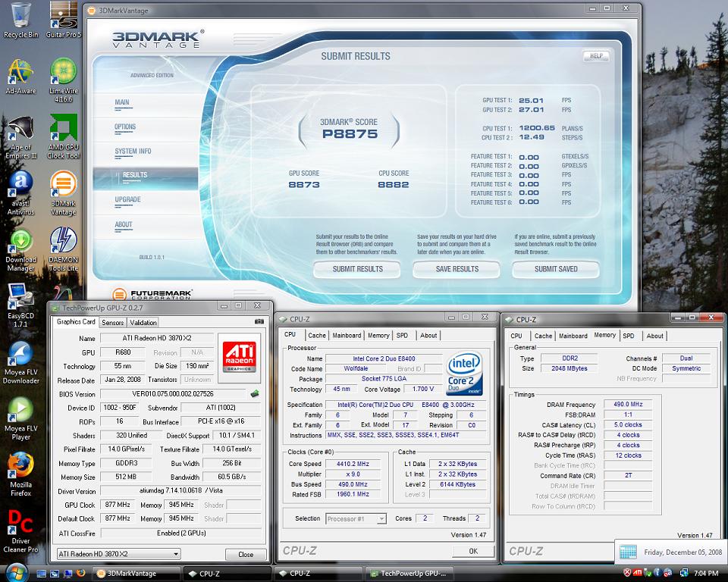The height and width of the screenshot is (582, 728).
Task: Click the network icon in system tray
Action: (683, 573)
